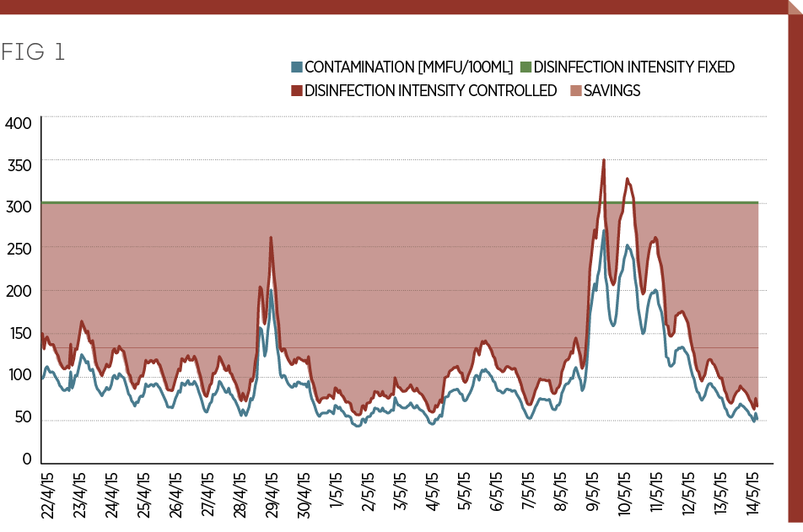Click the highest red peak near 350
Viewport: 803px width, 532px height.
tap(604, 160)
